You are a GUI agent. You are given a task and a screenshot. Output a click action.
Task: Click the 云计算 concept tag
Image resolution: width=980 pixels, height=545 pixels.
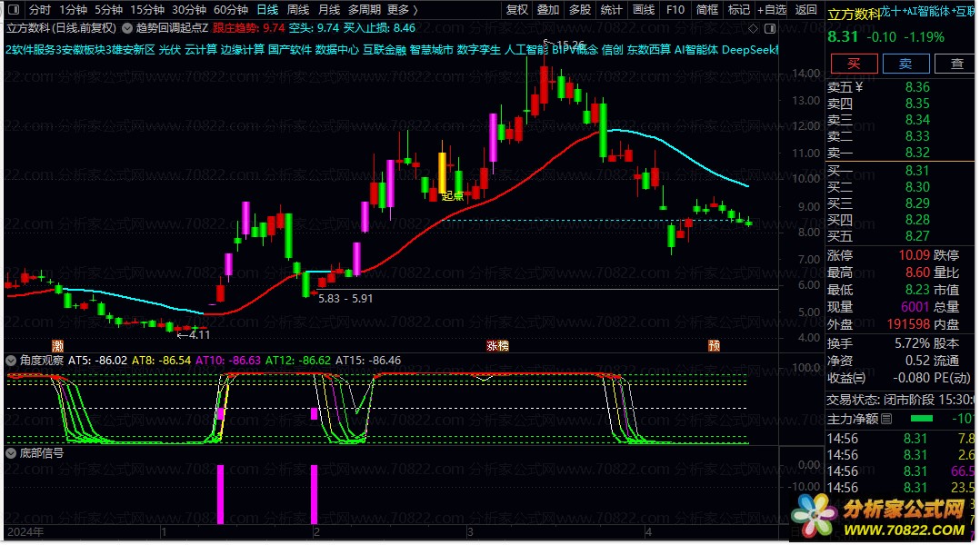[201, 50]
